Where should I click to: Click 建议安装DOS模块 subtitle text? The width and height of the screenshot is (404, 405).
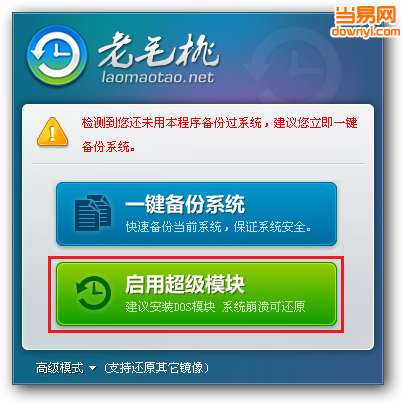170,306
